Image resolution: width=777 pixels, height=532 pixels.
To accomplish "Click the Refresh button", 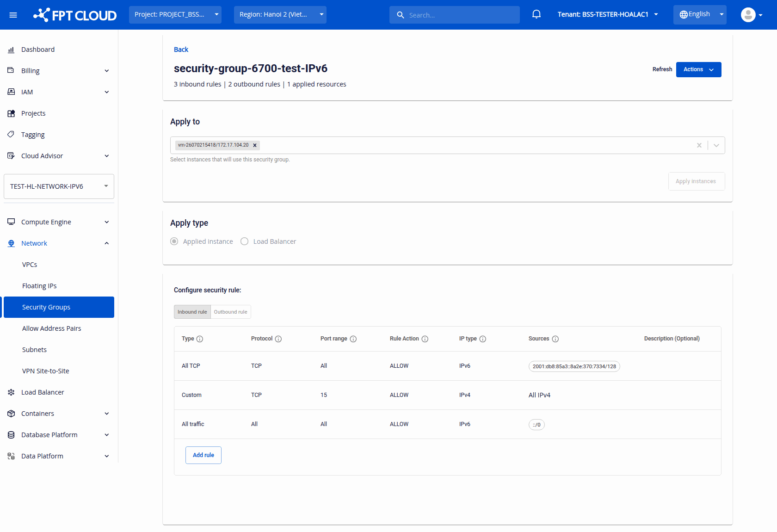I will pos(662,69).
